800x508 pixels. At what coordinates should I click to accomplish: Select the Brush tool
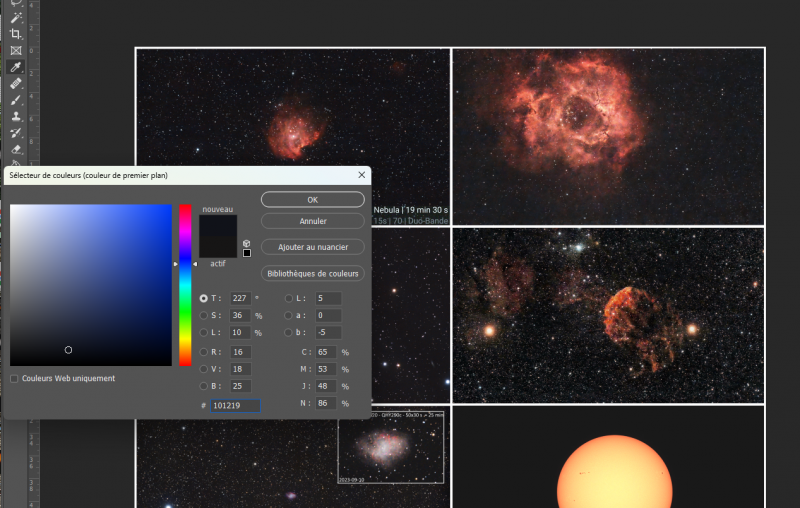click(x=16, y=100)
